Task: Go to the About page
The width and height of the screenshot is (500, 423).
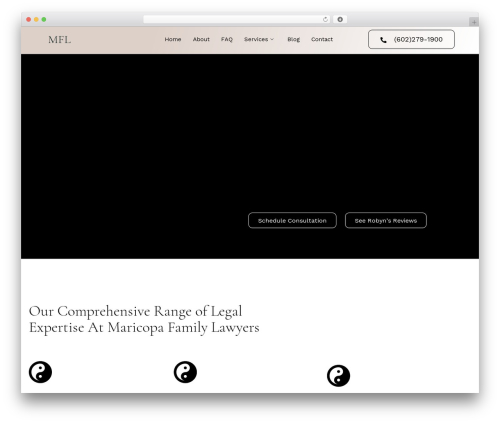Action: click(x=201, y=39)
